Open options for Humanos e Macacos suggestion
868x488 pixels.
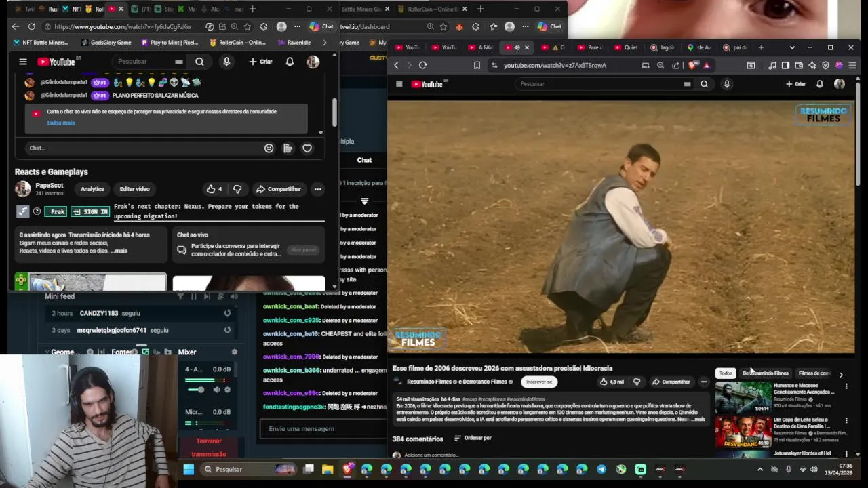click(x=846, y=386)
